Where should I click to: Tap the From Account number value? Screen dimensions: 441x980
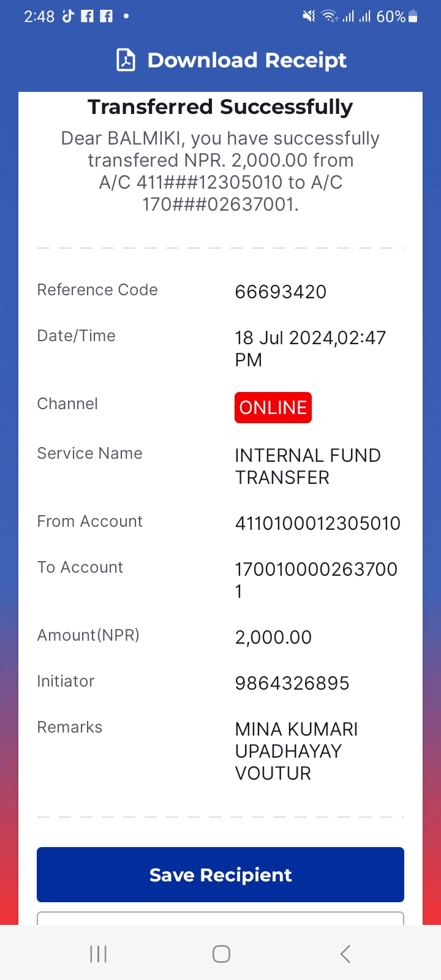coord(318,524)
